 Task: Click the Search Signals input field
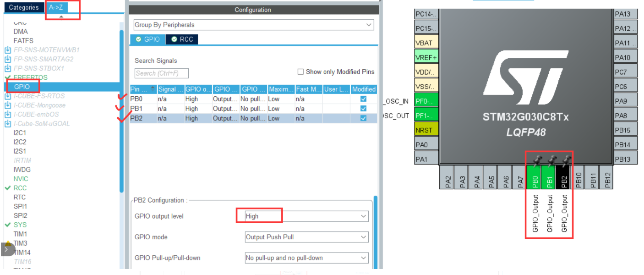162,73
